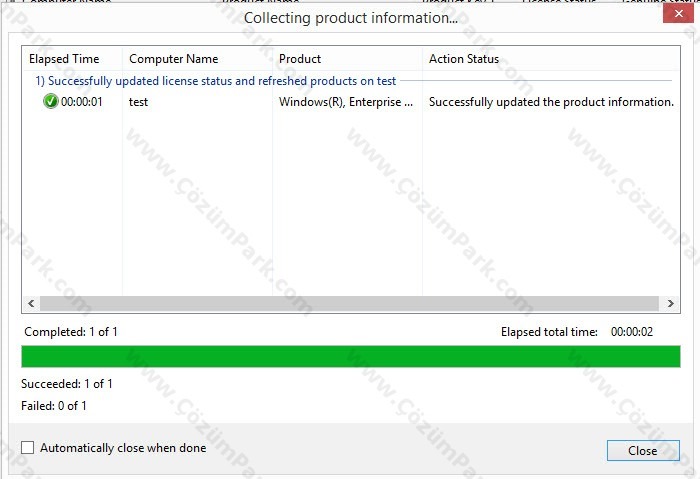Click the Close button
This screenshot has height=479, width=700.
click(643, 450)
